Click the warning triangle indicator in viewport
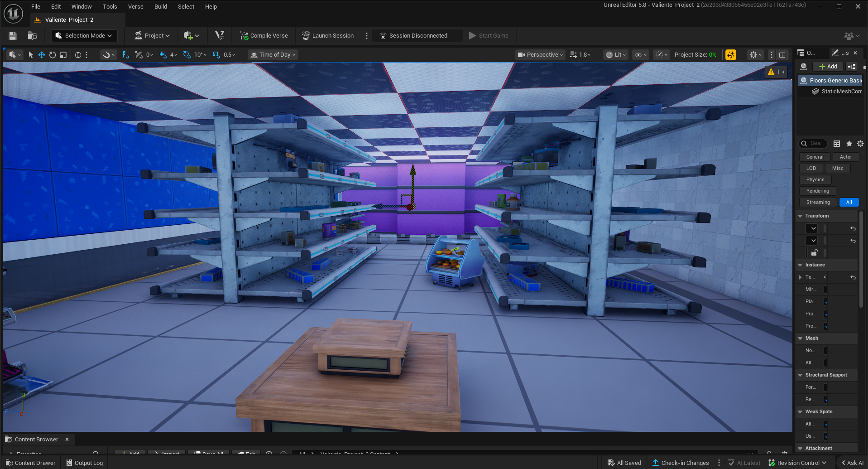The image size is (868, 469). click(771, 72)
